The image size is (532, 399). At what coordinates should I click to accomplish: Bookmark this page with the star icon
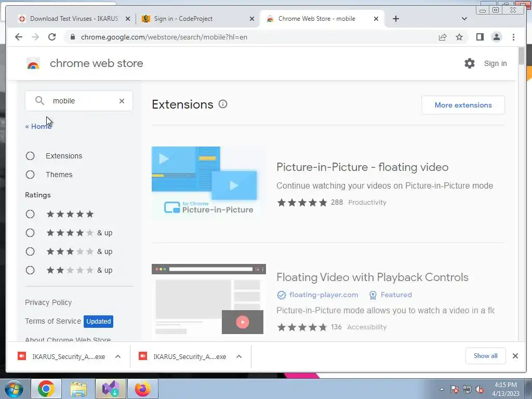coord(459,37)
